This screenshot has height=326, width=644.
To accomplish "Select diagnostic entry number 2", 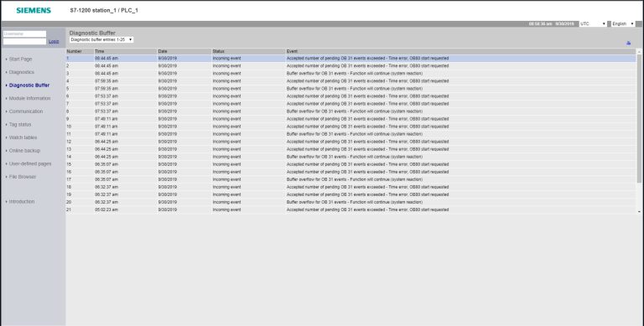I will coord(351,65).
